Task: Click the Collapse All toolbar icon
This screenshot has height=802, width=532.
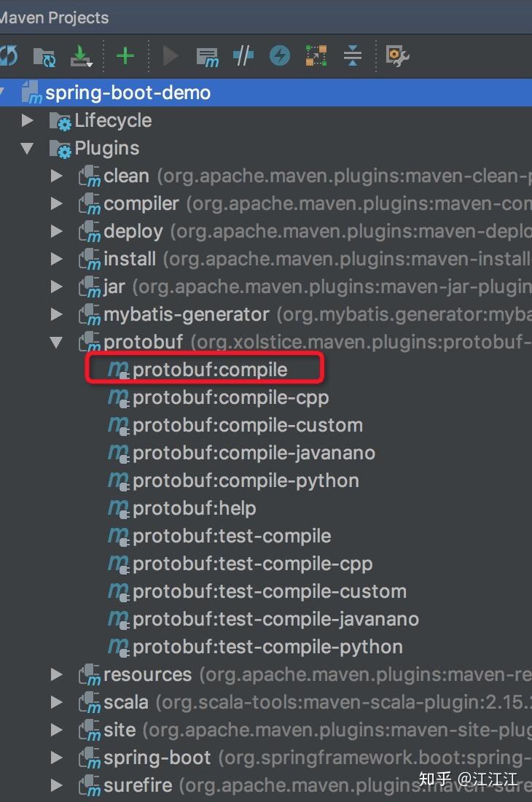Action: point(352,55)
